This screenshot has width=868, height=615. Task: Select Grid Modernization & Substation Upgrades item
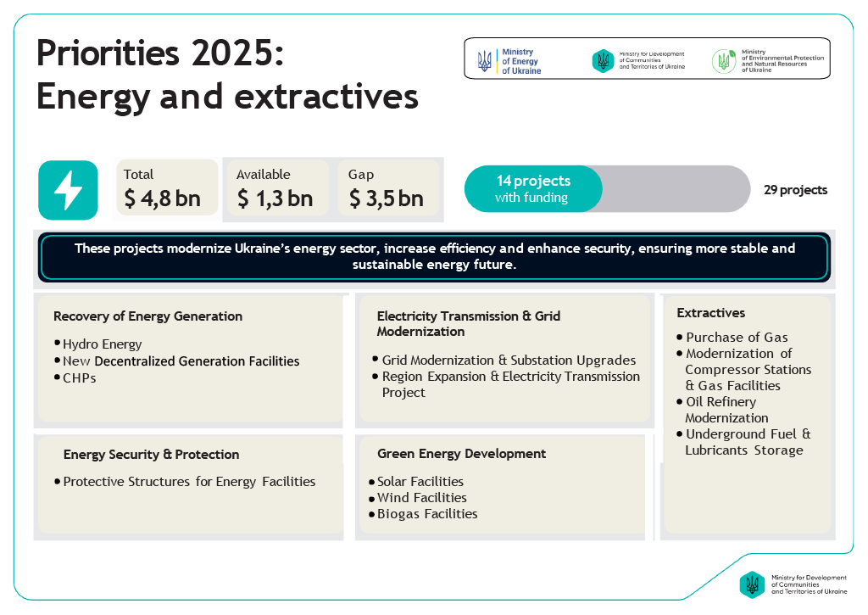tap(509, 361)
